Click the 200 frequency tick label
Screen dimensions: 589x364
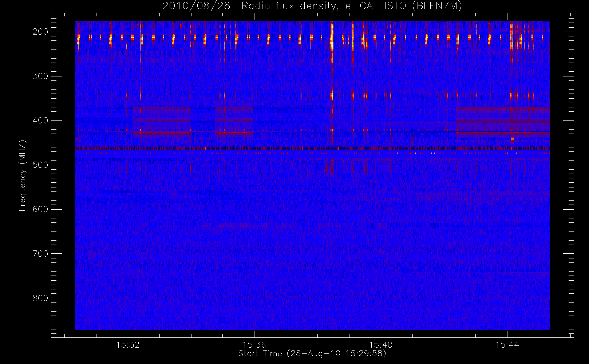coord(40,32)
